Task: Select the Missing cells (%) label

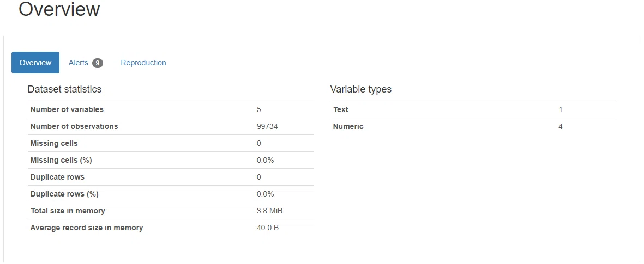Action: tap(61, 160)
